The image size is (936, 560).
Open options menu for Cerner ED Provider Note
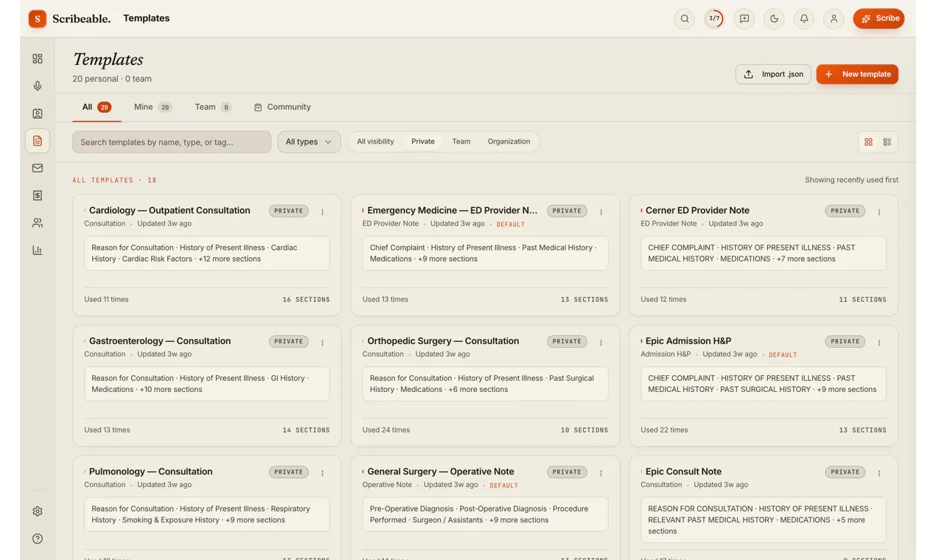tap(879, 212)
